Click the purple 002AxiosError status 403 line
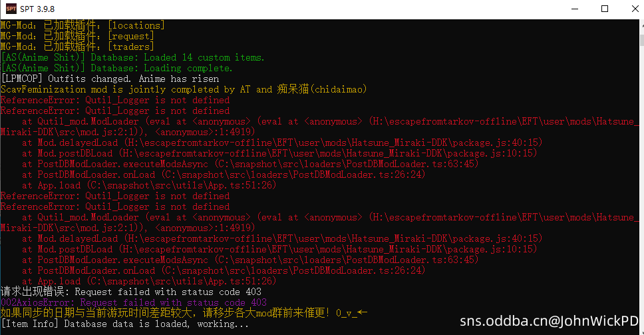The width and height of the screenshot is (644, 335). (x=134, y=302)
